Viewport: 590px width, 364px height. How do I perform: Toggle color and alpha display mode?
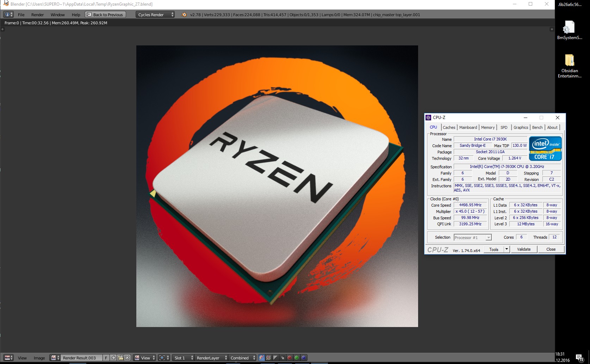pyautogui.click(x=261, y=358)
